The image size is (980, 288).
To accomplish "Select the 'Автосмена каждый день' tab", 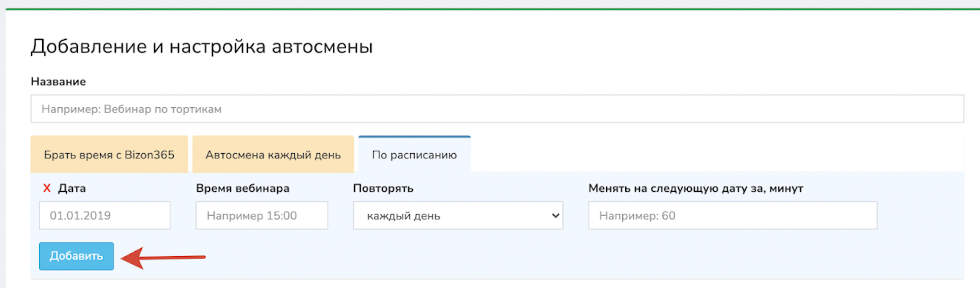I will coord(273,155).
